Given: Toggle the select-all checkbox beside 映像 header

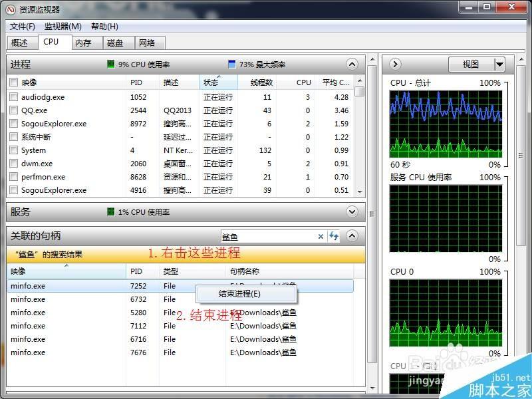Looking at the screenshot, I should pos(12,82).
